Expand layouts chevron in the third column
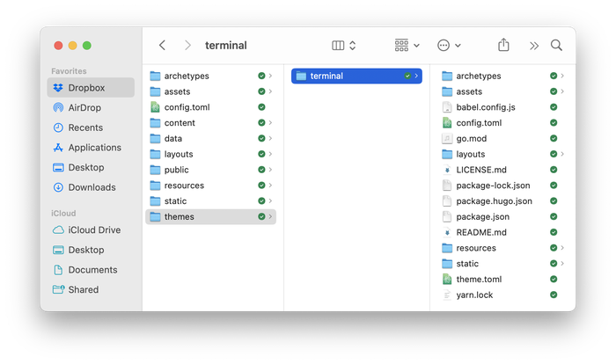The height and width of the screenshot is (364, 616). pyautogui.click(x=562, y=154)
